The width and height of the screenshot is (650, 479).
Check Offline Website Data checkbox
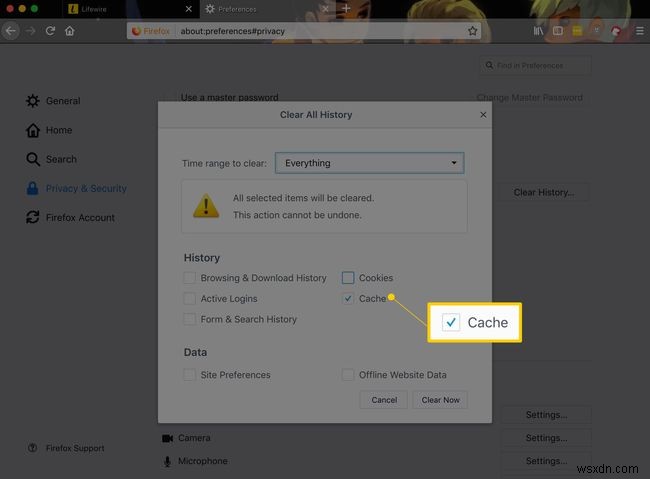pyautogui.click(x=348, y=375)
